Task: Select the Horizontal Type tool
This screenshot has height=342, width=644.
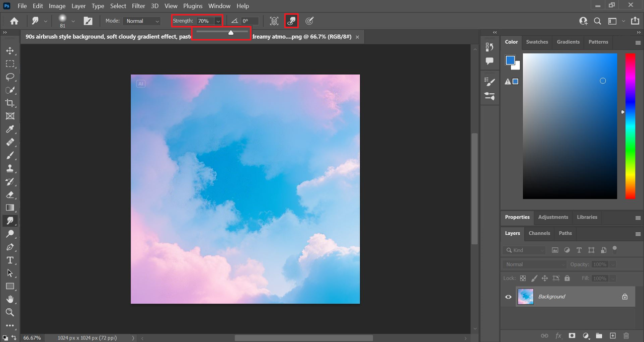Action: [x=10, y=260]
